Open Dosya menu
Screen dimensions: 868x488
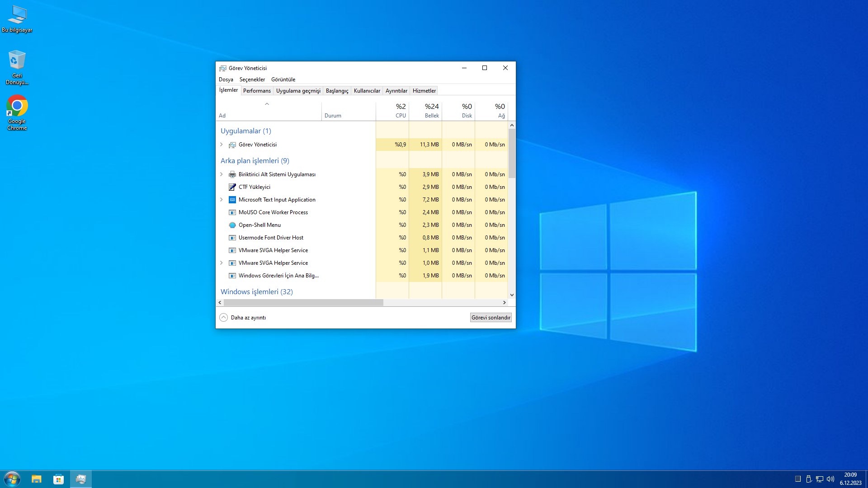coord(226,80)
